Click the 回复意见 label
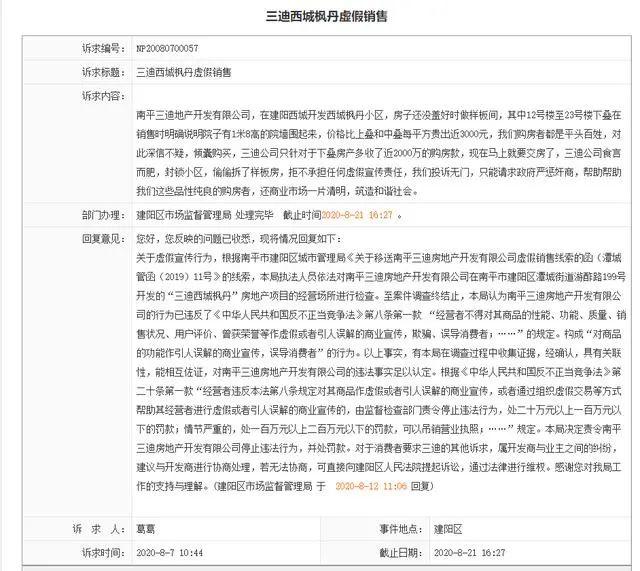640x571 pixels. [103, 239]
